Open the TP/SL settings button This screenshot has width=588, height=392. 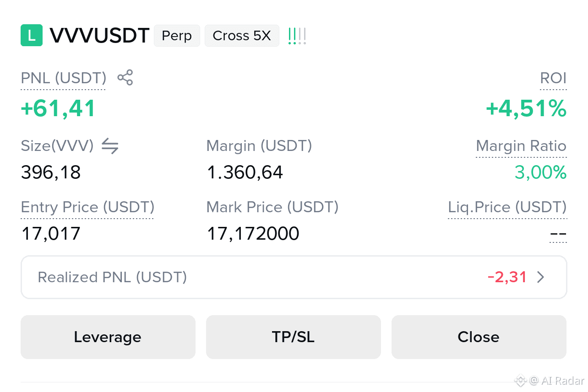(x=294, y=337)
